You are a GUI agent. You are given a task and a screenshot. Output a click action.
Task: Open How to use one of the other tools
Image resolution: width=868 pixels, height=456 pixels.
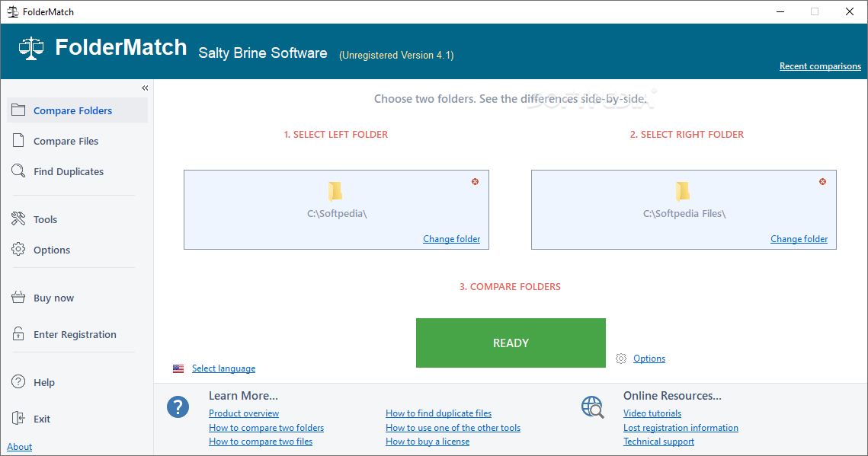(453, 427)
